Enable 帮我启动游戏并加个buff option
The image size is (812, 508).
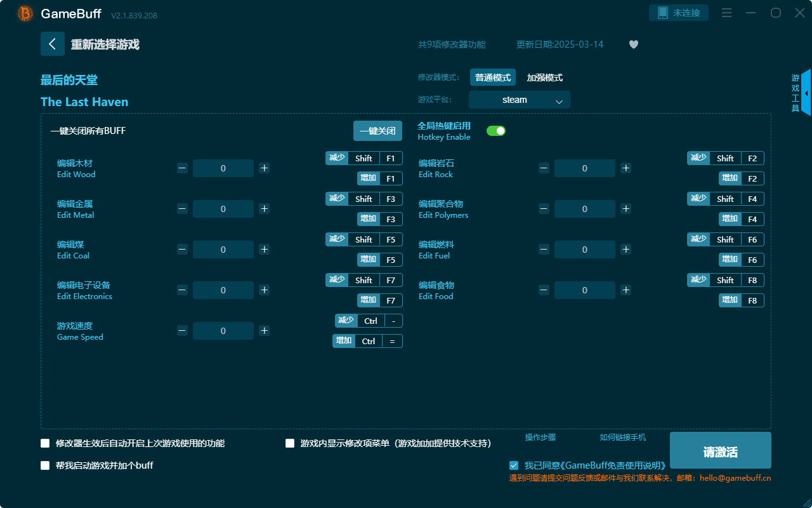tap(45, 465)
